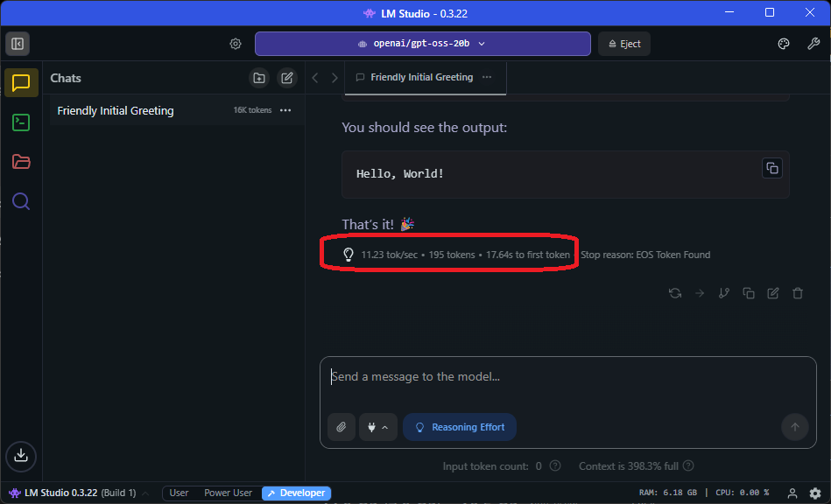Regenerate the last response
Viewport: 831px width, 504px height.
[674, 293]
